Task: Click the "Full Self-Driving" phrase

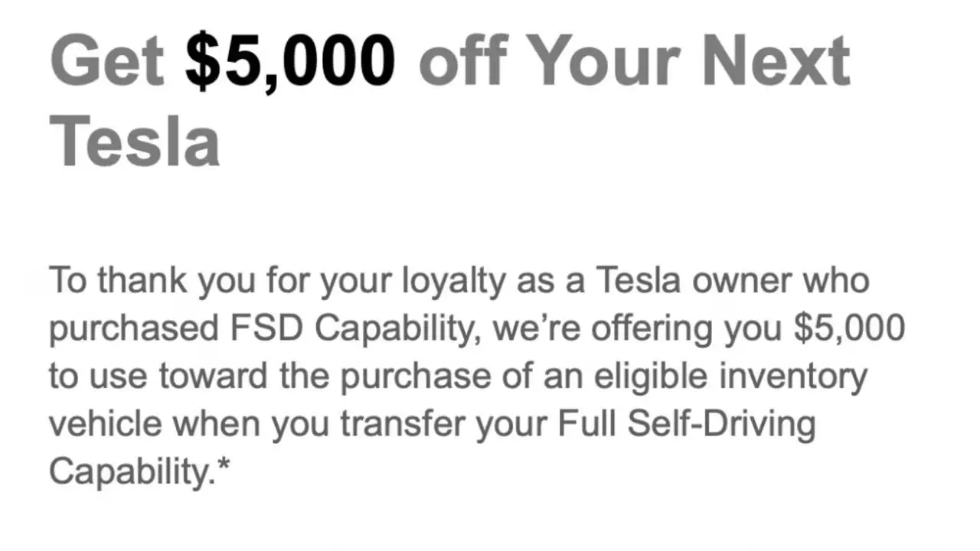Action: [x=686, y=423]
